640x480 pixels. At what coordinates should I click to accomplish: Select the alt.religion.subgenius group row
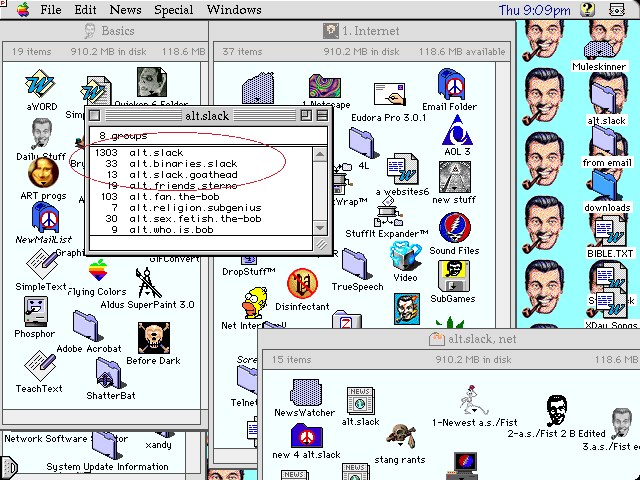[201, 208]
